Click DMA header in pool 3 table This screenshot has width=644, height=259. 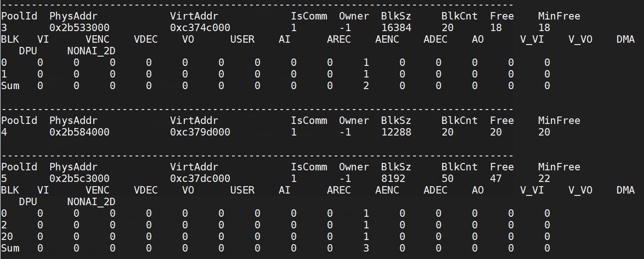click(625, 39)
